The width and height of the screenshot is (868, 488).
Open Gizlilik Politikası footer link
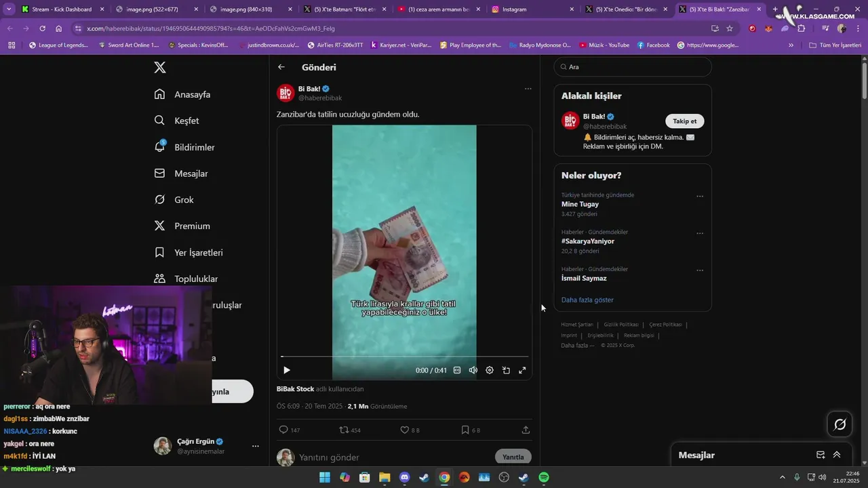(621, 325)
